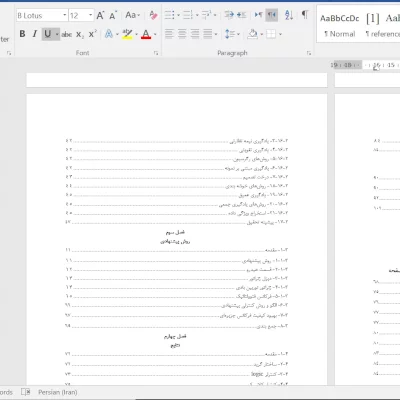Justify the paragraph text
This screenshot has width=400, height=400.
point(208,34)
